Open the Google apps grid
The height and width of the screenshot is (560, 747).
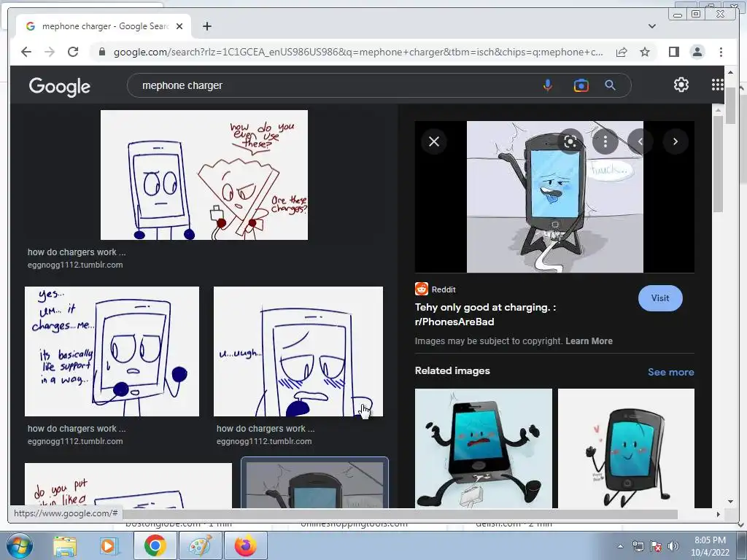point(718,85)
